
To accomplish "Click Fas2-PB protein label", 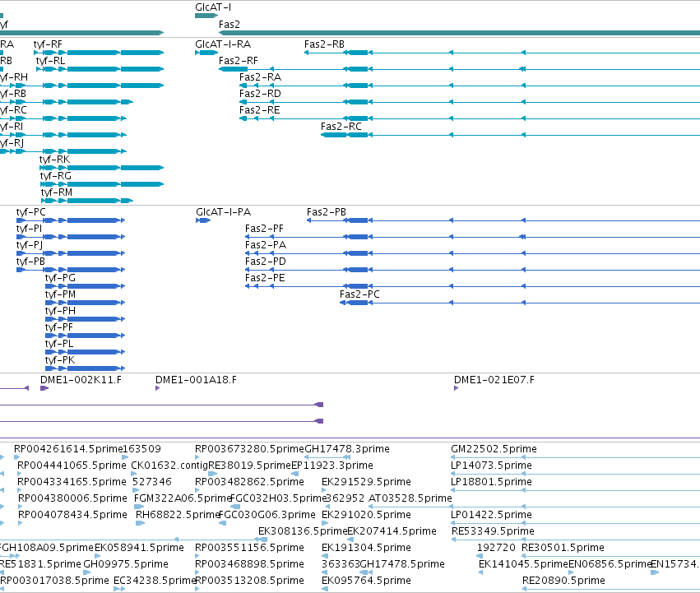I will click(x=327, y=212).
